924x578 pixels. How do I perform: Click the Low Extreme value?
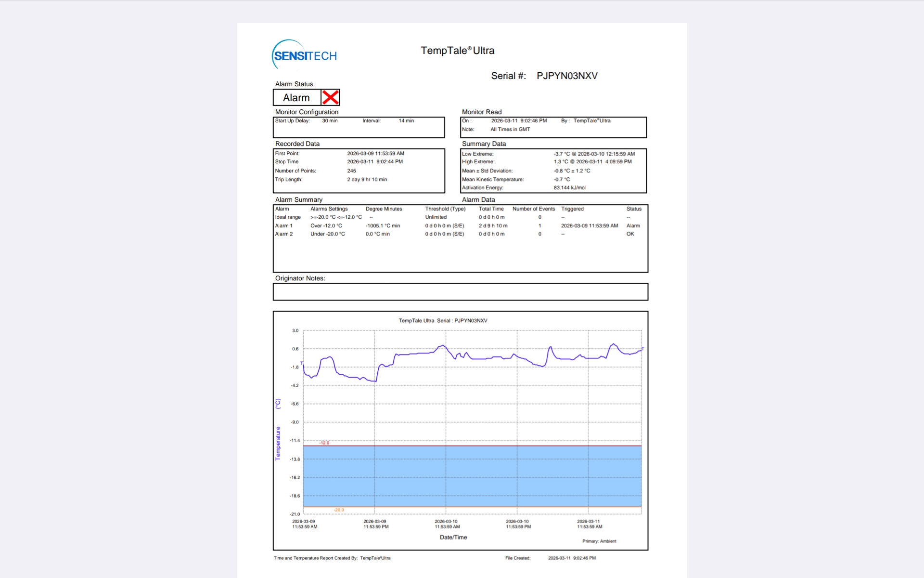click(x=594, y=154)
